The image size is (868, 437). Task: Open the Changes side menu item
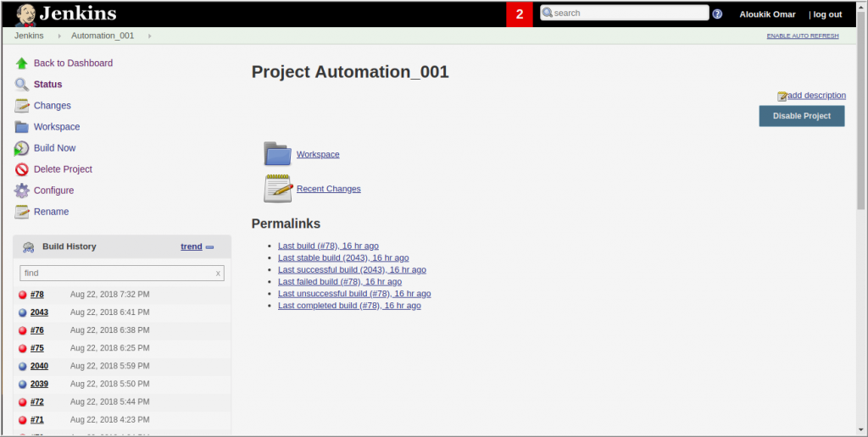52,106
